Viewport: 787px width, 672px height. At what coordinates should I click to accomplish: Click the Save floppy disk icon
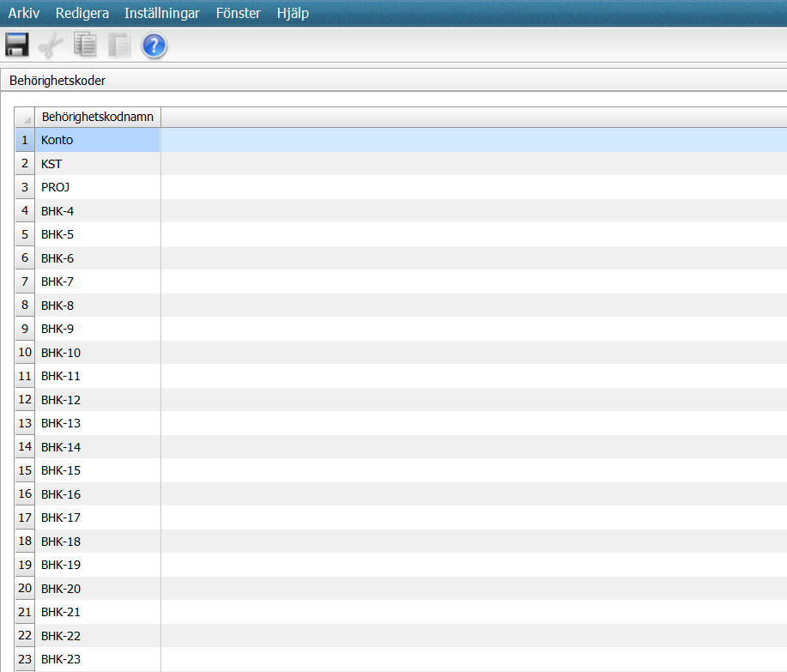click(17, 45)
